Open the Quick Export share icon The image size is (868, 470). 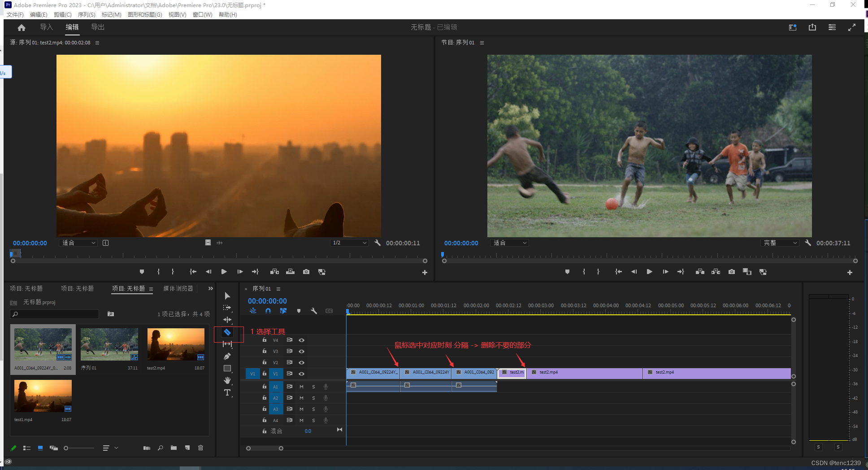[812, 27]
